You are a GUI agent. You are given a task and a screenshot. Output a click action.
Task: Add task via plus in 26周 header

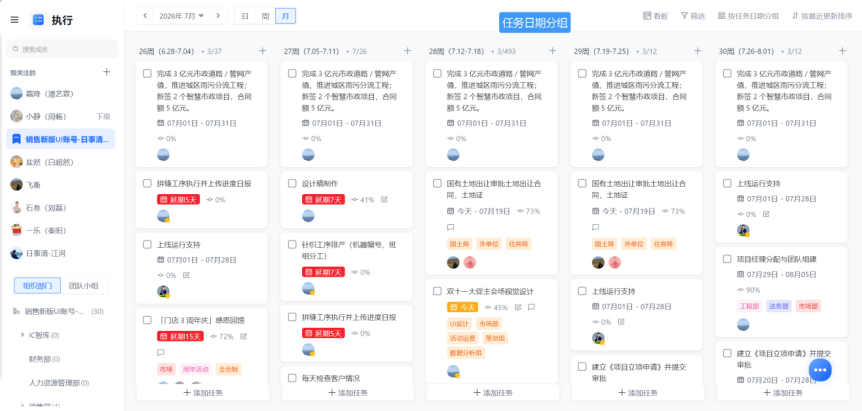pyautogui.click(x=262, y=51)
